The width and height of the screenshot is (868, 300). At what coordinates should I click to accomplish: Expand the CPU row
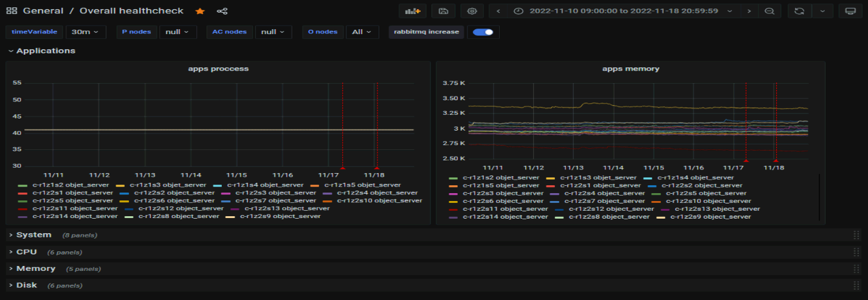tap(26, 251)
